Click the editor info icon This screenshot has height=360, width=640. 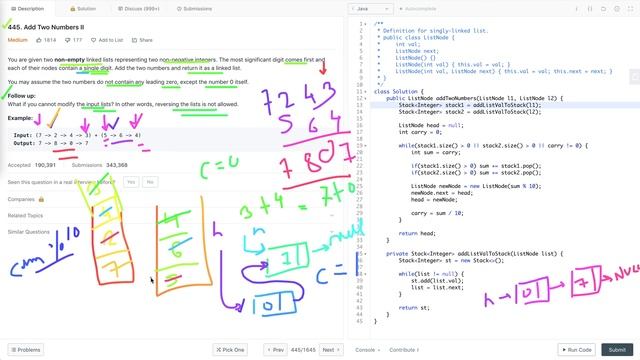pos(576,9)
